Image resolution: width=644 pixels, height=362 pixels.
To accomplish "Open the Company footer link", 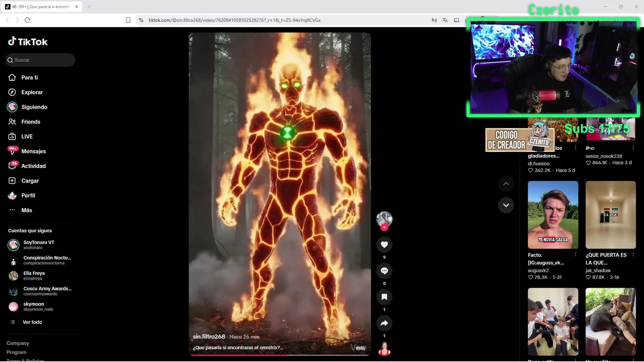I will tap(18, 343).
